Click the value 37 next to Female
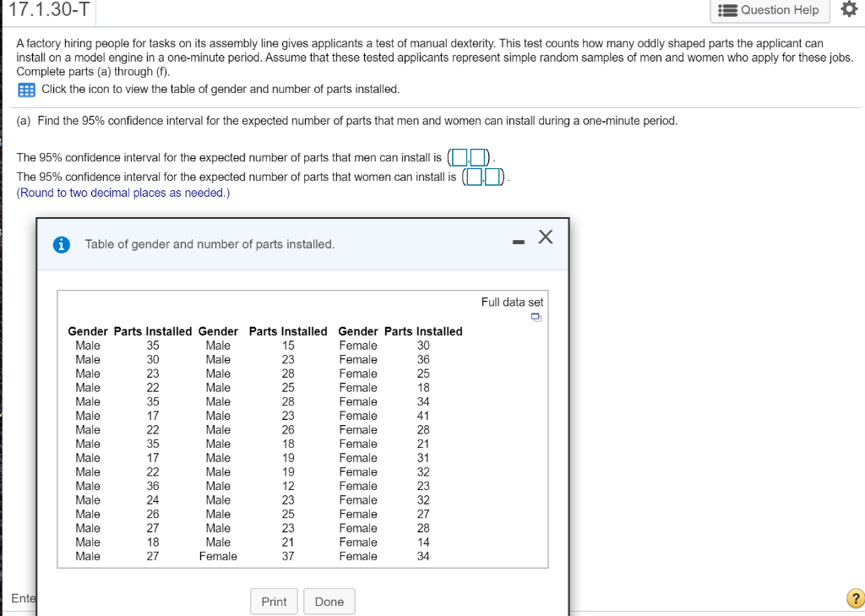865x616 pixels. click(288, 556)
